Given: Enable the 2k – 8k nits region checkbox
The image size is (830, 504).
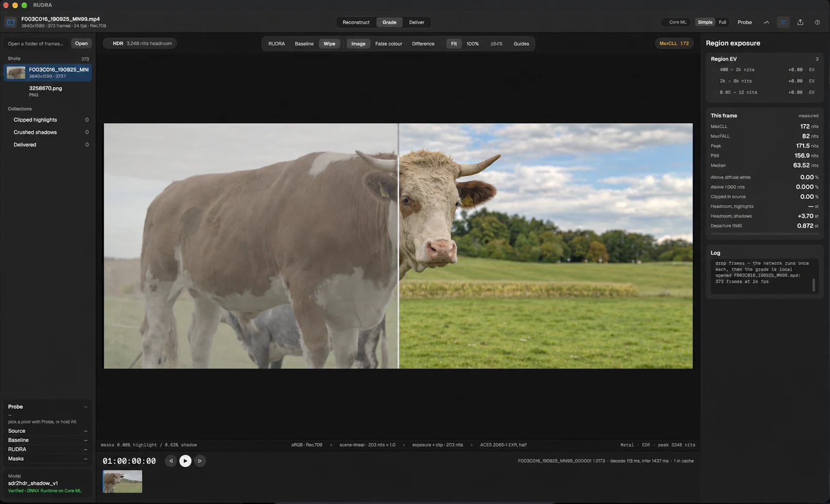Looking at the screenshot, I should 714,81.
